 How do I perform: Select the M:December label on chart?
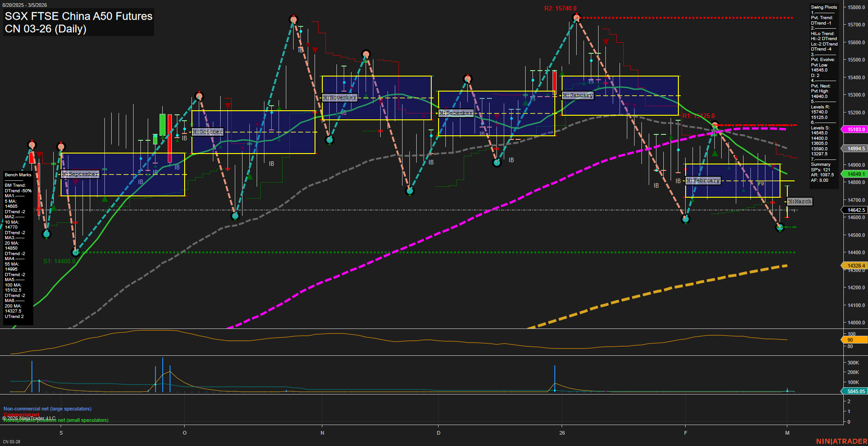tap(455, 113)
